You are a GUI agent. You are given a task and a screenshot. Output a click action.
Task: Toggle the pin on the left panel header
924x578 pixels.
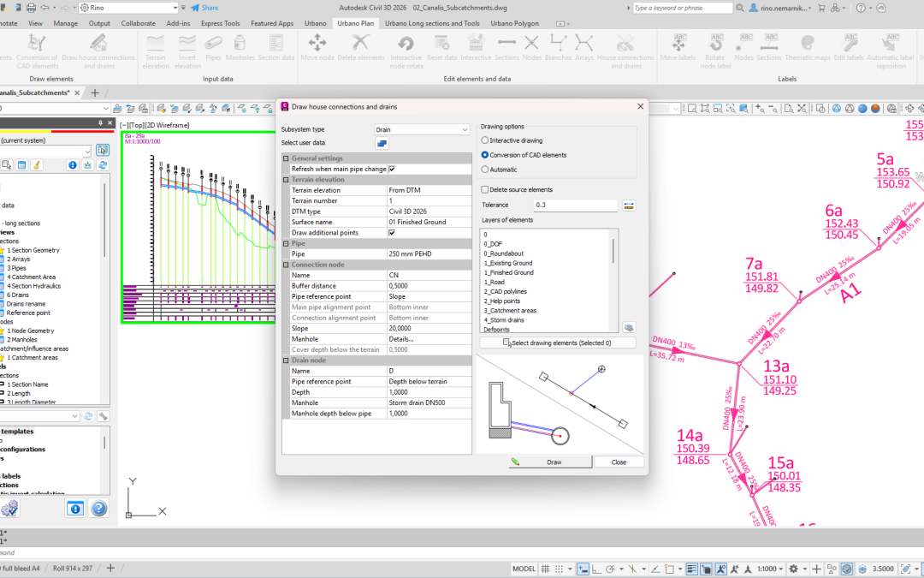click(x=101, y=123)
